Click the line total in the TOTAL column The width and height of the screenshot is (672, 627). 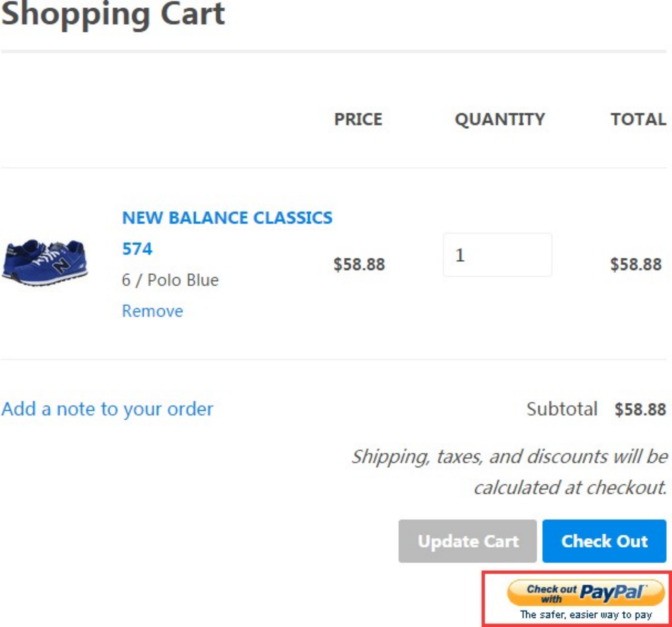click(x=635, y=264)
